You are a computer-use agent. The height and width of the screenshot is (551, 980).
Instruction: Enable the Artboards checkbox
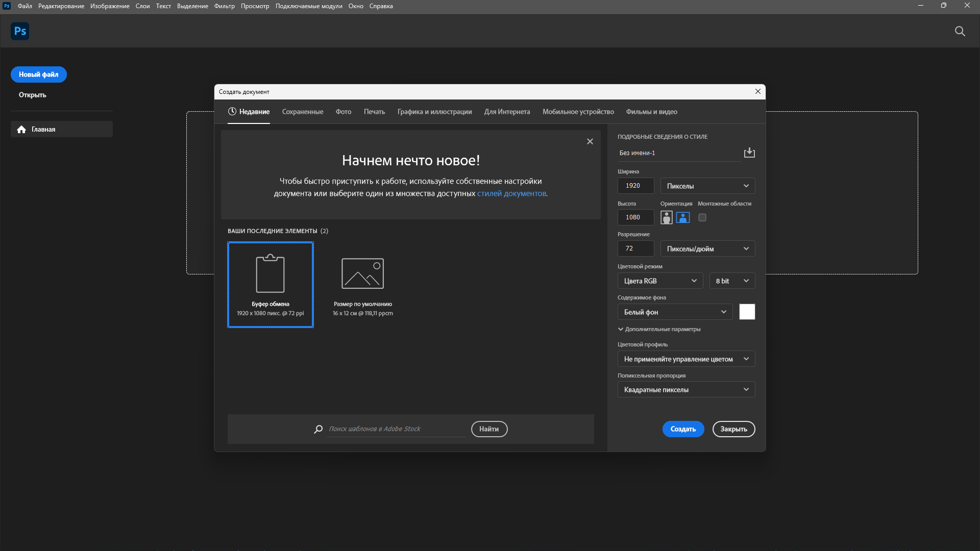702,217
